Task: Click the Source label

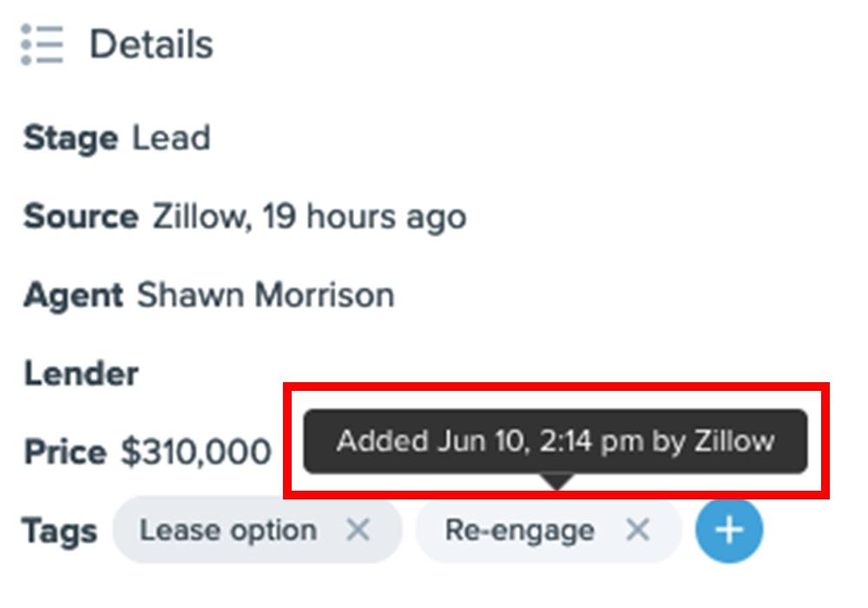Action: pyautogui.click(x=81, y=216)
